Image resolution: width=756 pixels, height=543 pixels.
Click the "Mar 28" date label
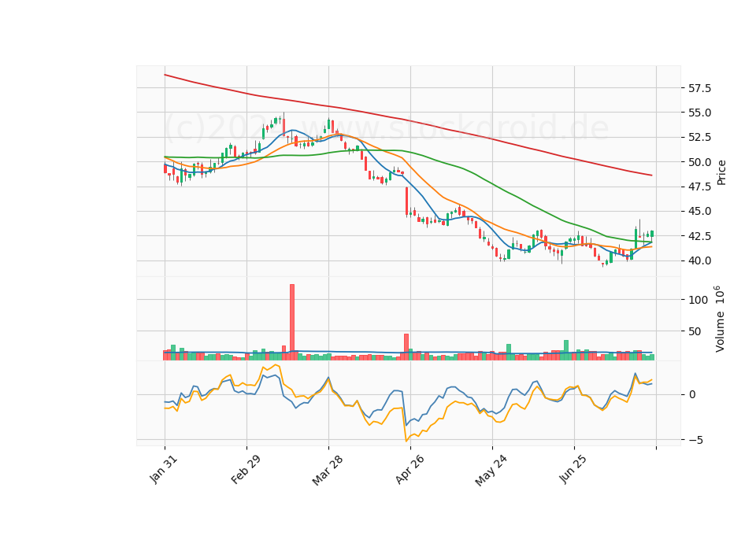click(328, 470)
